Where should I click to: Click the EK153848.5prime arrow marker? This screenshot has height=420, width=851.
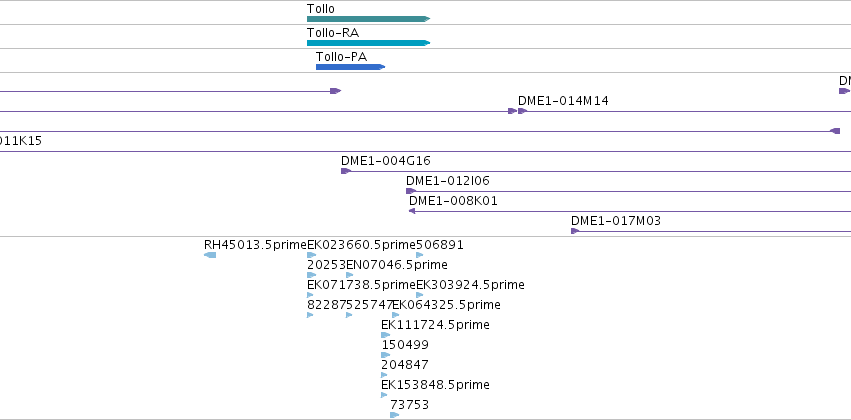click(384, 395)
